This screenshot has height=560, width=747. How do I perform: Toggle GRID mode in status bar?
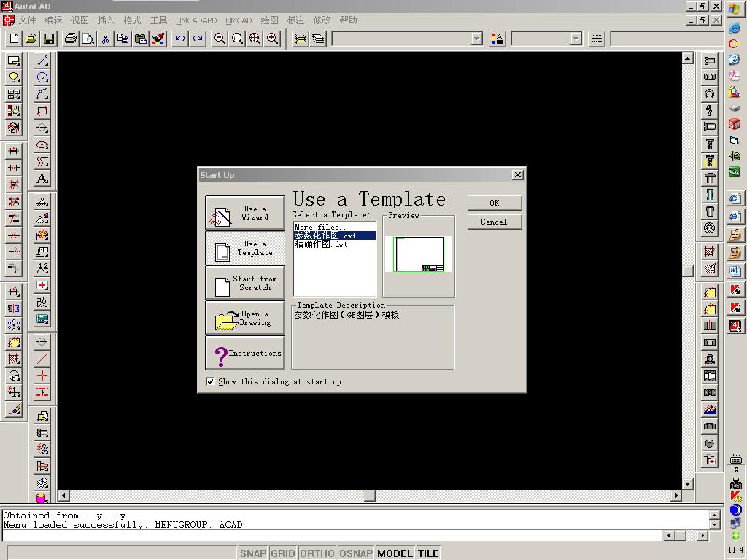point(283,553)
